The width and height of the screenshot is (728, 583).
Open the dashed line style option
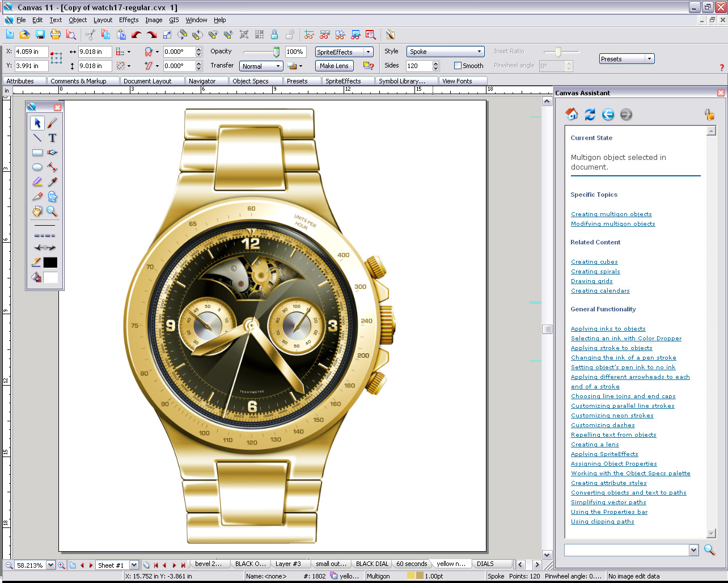click(45, 235)
